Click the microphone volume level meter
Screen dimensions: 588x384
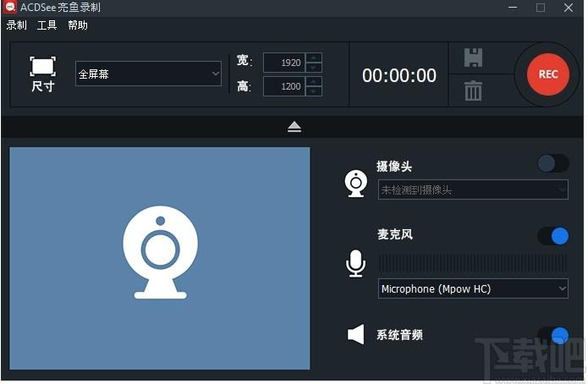coord(472,262)
